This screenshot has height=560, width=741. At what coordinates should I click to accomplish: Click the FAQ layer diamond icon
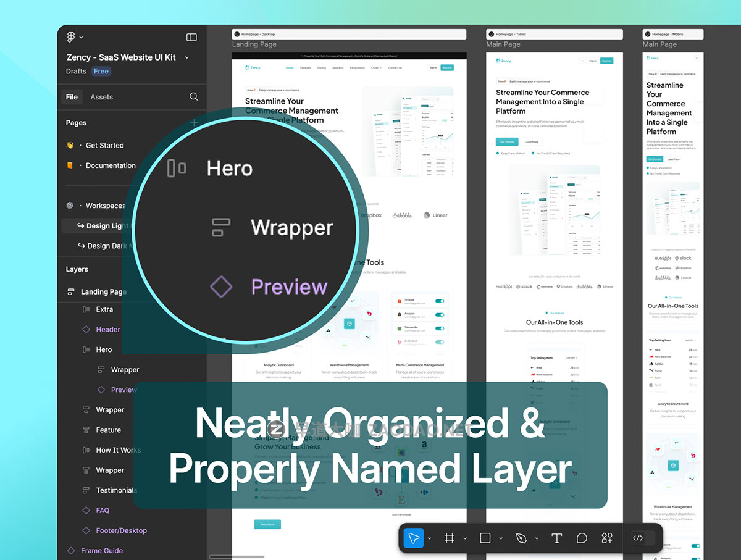86,511
